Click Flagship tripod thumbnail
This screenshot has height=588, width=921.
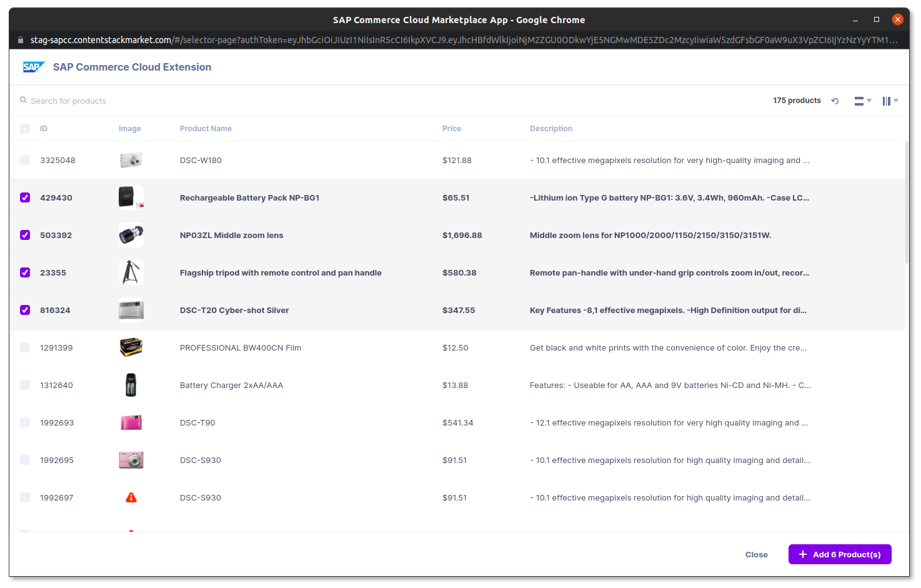pos(131,272)
